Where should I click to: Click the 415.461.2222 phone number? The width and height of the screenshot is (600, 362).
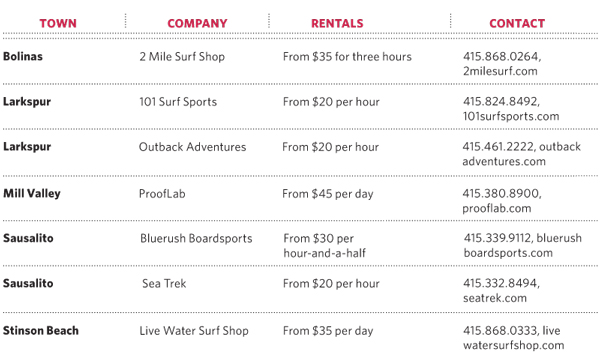point(498,147)
